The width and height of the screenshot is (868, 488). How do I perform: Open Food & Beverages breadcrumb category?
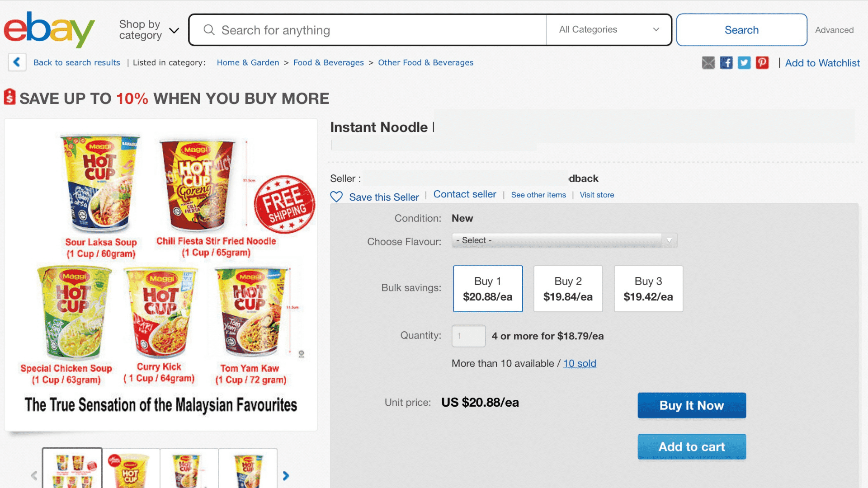328,63
